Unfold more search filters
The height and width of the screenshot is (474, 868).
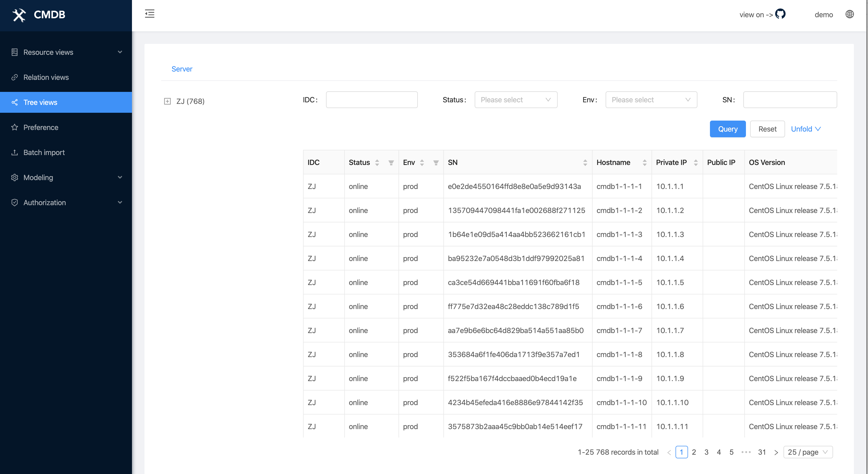(x=805, y=129)
